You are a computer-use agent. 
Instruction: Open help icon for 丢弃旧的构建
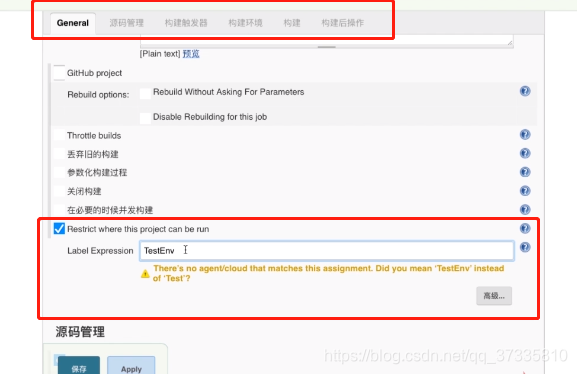point(525,153)
